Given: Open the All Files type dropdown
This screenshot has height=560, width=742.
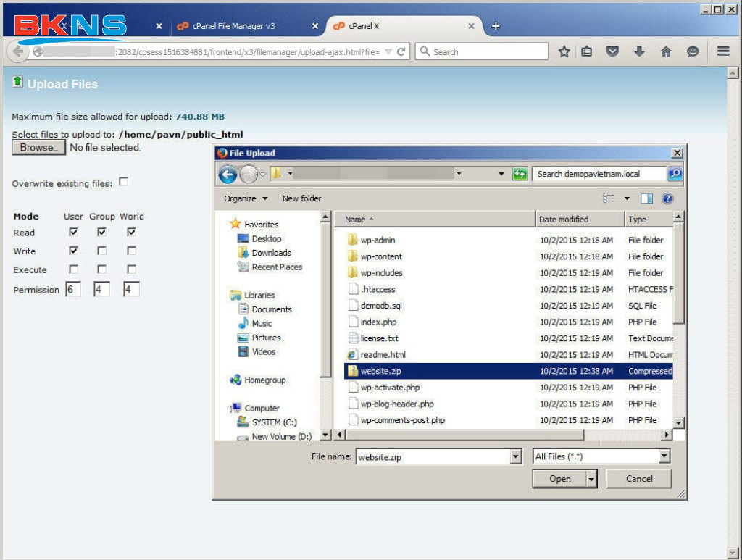Looking at the screenshot, I should [664, 456].
